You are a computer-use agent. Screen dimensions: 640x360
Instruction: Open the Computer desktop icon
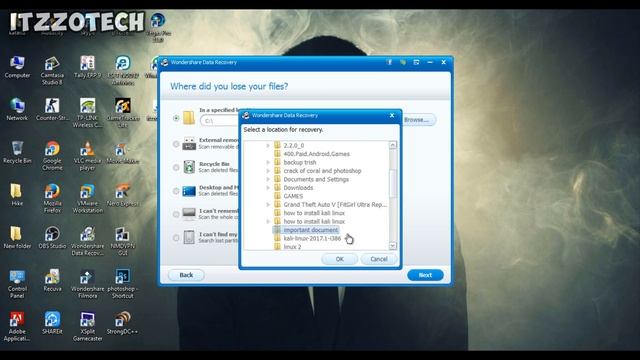pos(17,67)
